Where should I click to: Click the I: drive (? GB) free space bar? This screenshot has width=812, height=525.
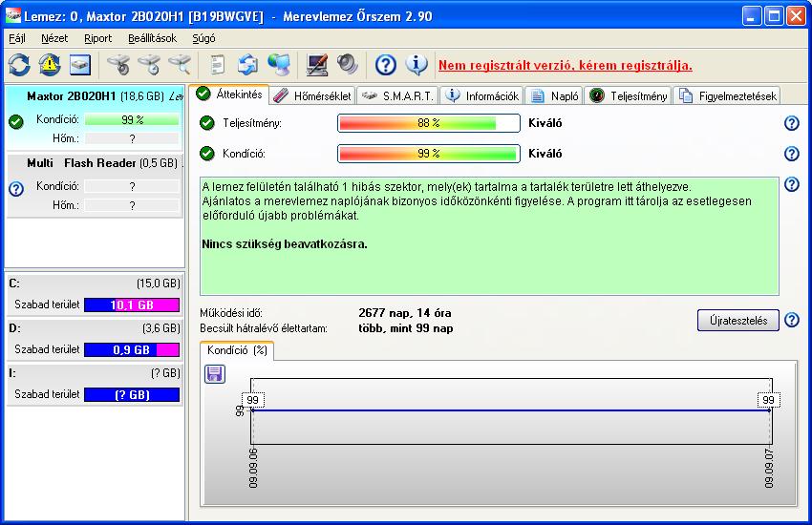[132, 394]
